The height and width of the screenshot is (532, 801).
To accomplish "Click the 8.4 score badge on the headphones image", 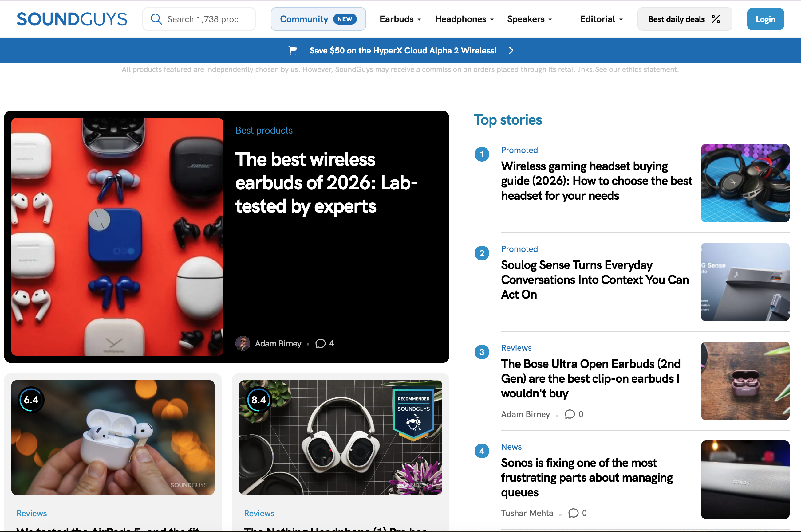I will 259,400.
